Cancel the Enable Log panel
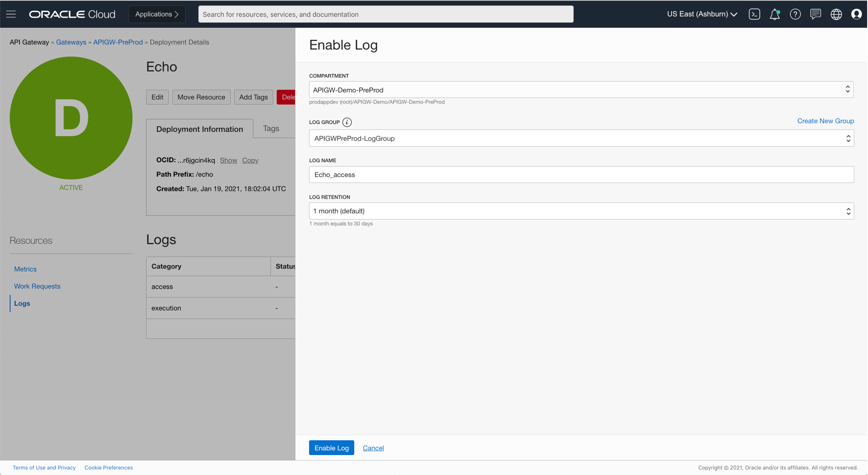The image size is (868, 475). coord(373,448)
